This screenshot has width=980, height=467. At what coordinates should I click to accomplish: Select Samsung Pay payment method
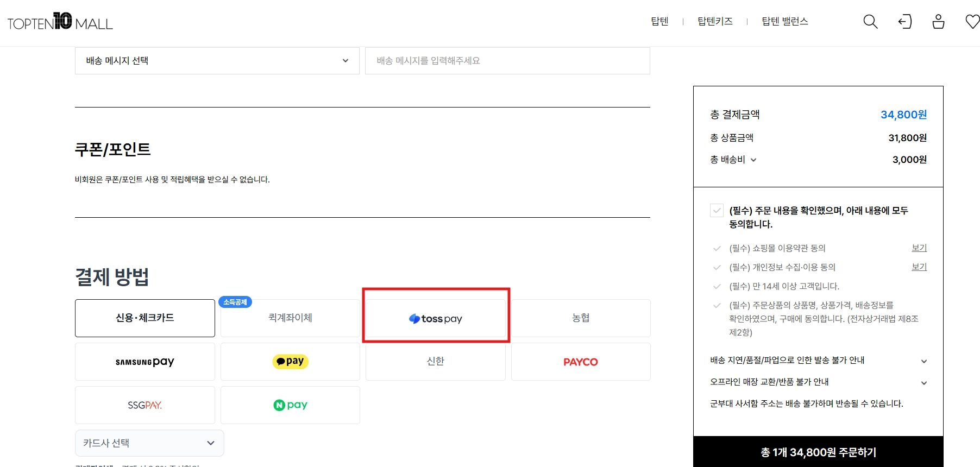click(145, 362)
